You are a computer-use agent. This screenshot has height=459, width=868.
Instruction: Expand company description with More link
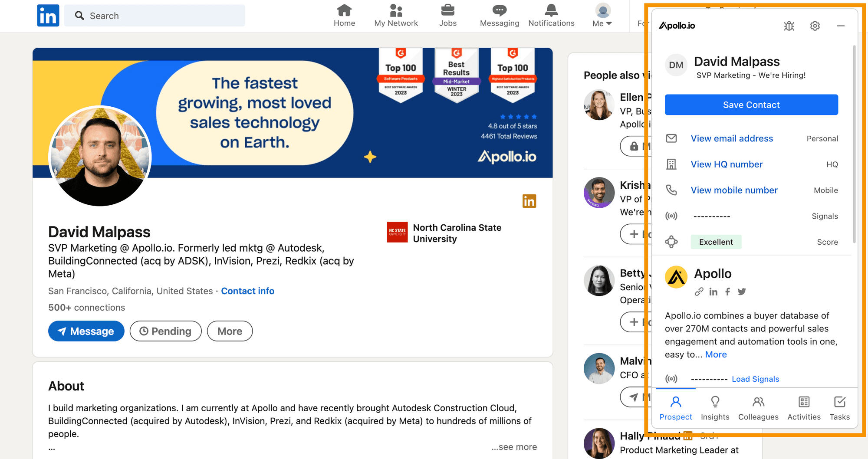[x=716, y=354]
